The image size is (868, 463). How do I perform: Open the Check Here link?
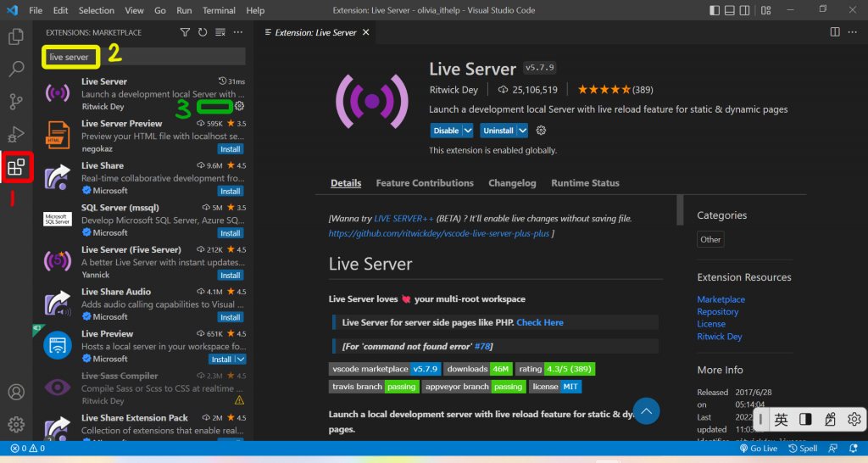click(540, 322)
